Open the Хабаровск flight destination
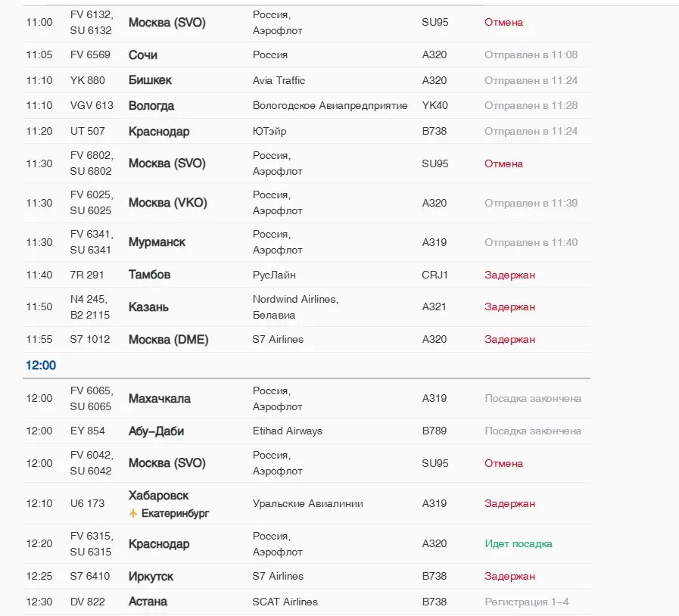The image size is (679, 616). 158,495
